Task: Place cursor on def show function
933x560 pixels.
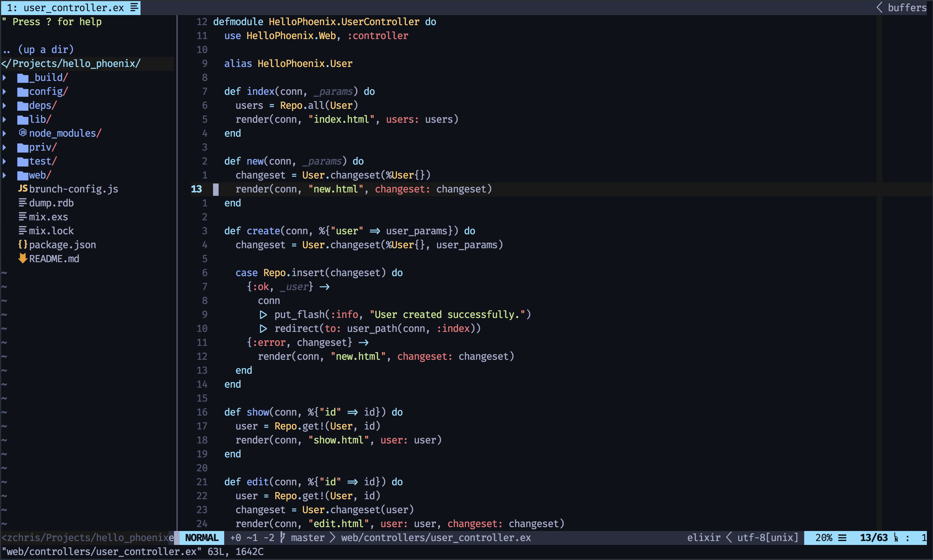Action: 313,412
